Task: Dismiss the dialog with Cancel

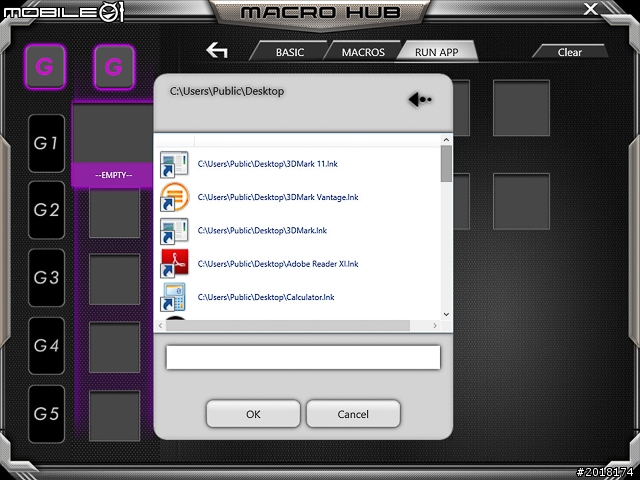Action: 353,414
